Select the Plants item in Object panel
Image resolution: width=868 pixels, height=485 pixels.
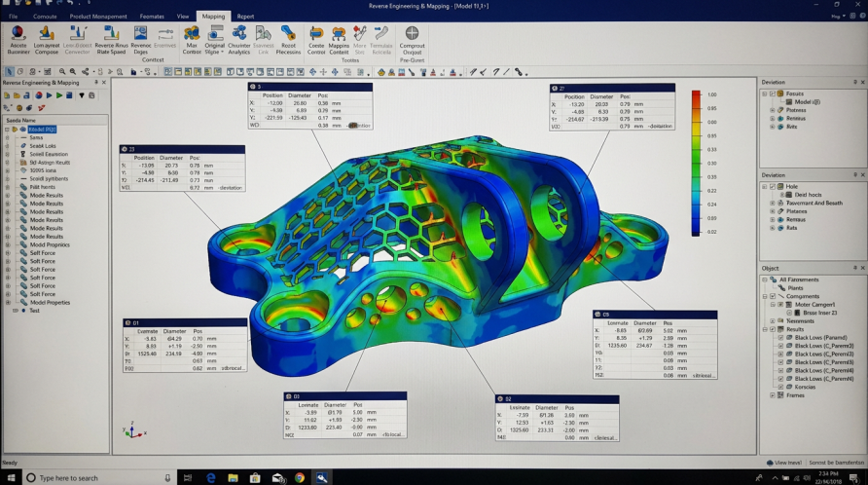pyautogui.click(x=795, y=288)
